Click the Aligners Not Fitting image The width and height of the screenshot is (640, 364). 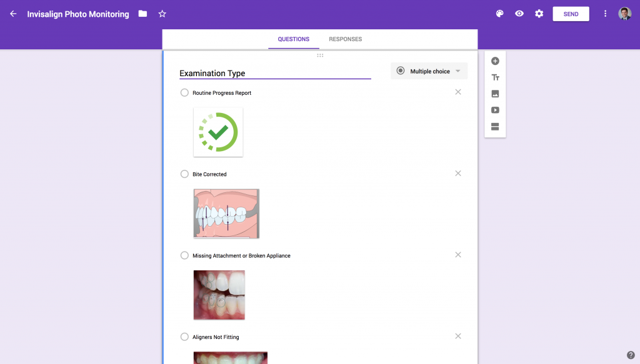[x=230, y=358]
